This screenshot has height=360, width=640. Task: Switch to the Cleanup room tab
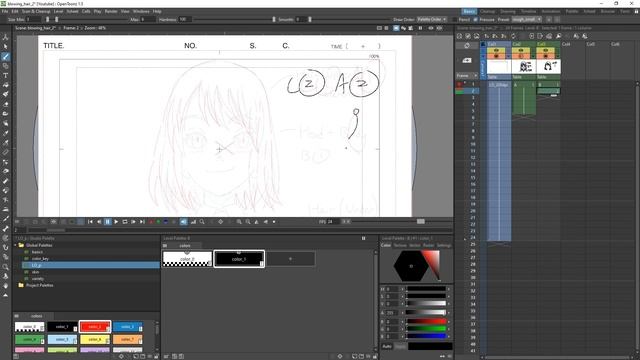pyautogui.click(x=487, y=11)
